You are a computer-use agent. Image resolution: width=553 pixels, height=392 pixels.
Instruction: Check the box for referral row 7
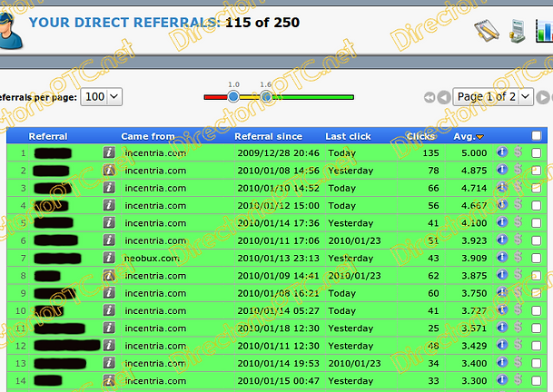[x=537, y=258]
